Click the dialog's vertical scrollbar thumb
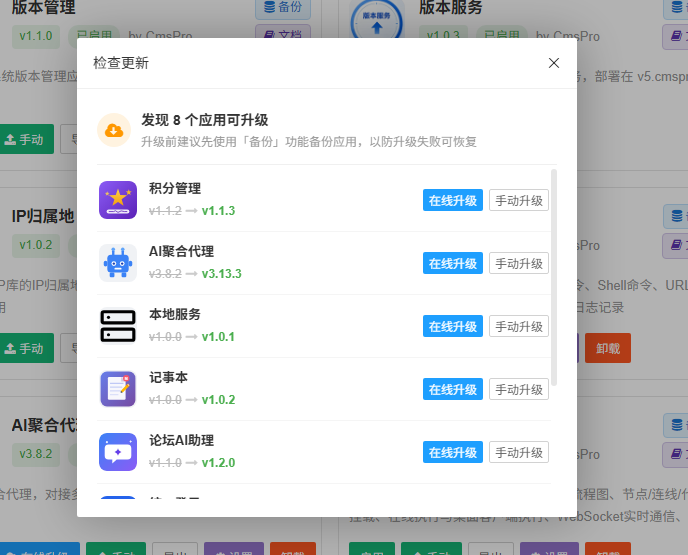This screenshot has width=688, height=555. click(x=554, y=277)
